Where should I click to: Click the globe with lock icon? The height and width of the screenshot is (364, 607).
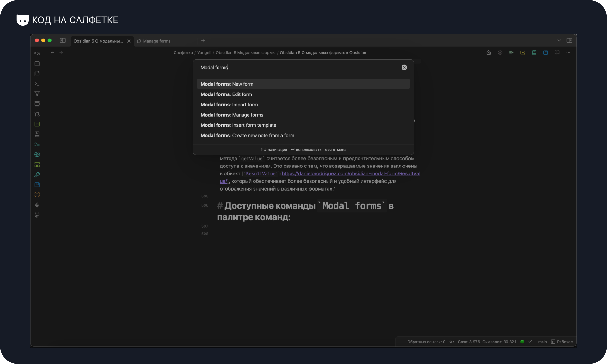(37, 155)
